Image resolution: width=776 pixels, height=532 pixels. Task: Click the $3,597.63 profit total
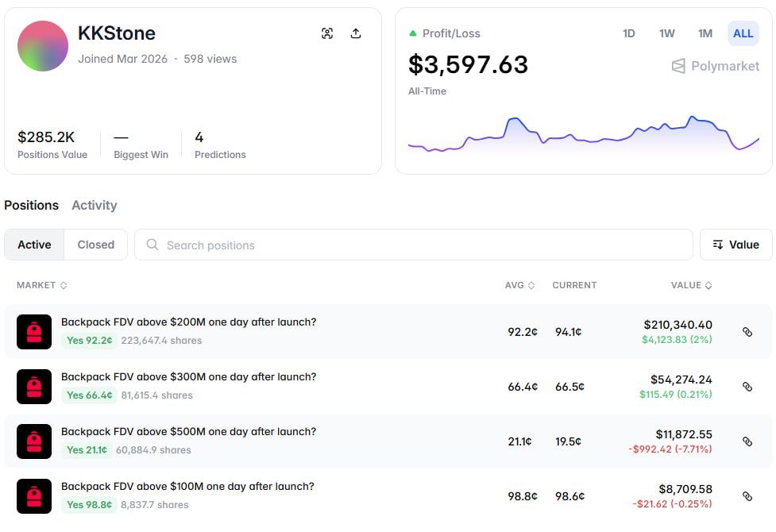click(x=468, y=64)
